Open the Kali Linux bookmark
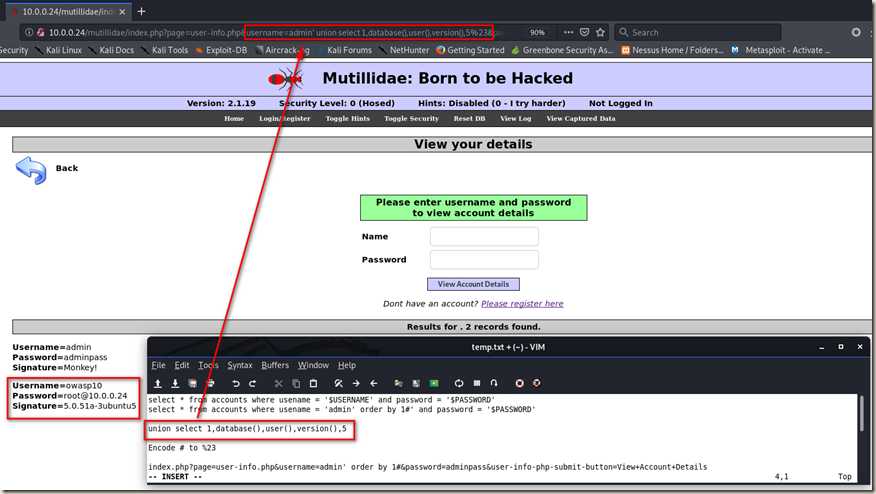The image size is (876, 494). point(59,50)
